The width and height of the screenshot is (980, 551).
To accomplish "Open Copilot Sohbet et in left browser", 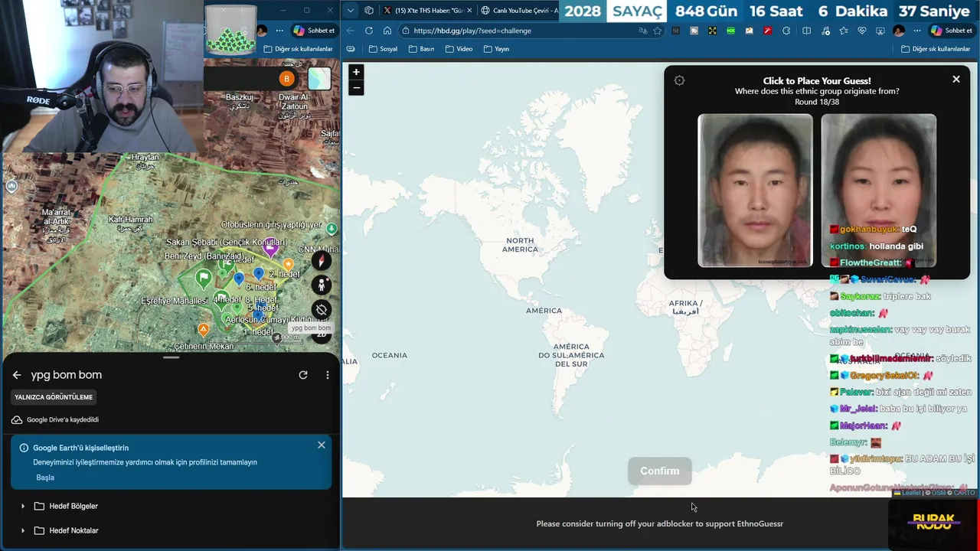I will pos(314,31).
